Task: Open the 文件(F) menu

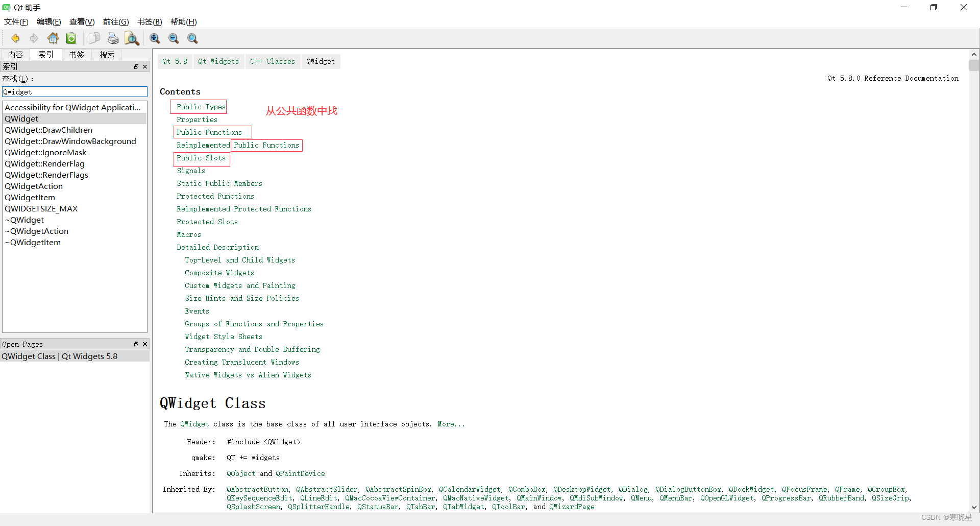Action: coord(16,22)
